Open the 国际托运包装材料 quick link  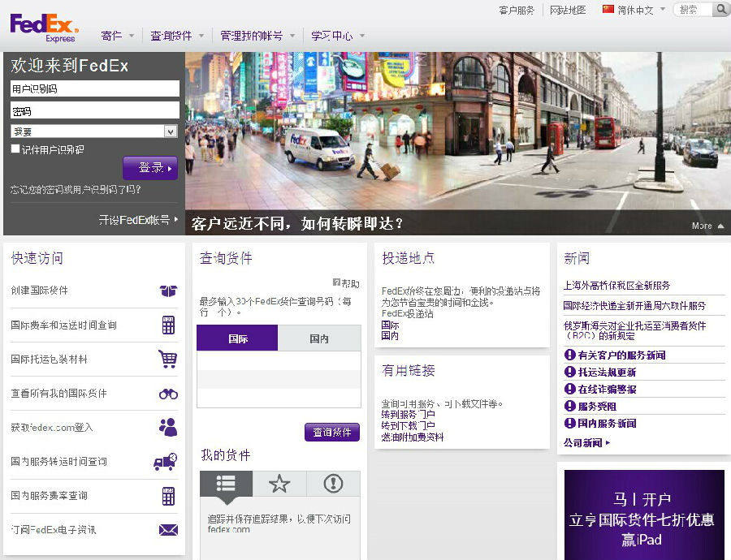tap(49, 359)
